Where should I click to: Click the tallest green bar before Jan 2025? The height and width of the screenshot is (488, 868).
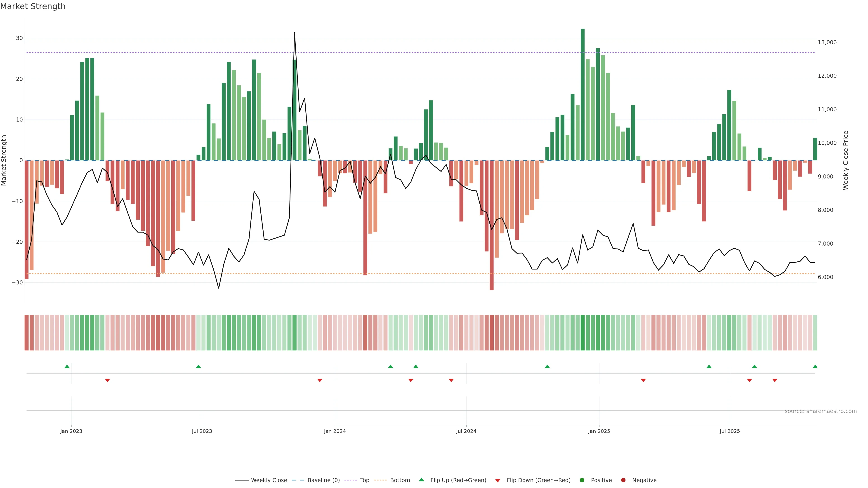[583, 94]
